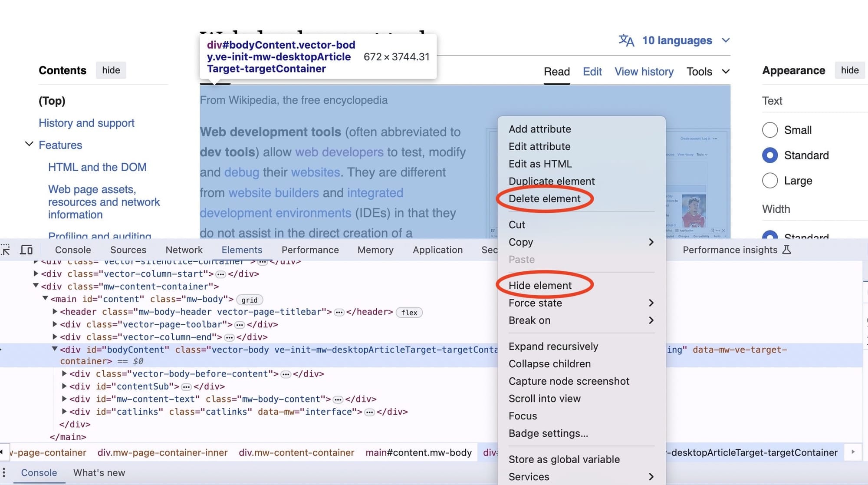Select Standard width radio button

coord(769,237)
